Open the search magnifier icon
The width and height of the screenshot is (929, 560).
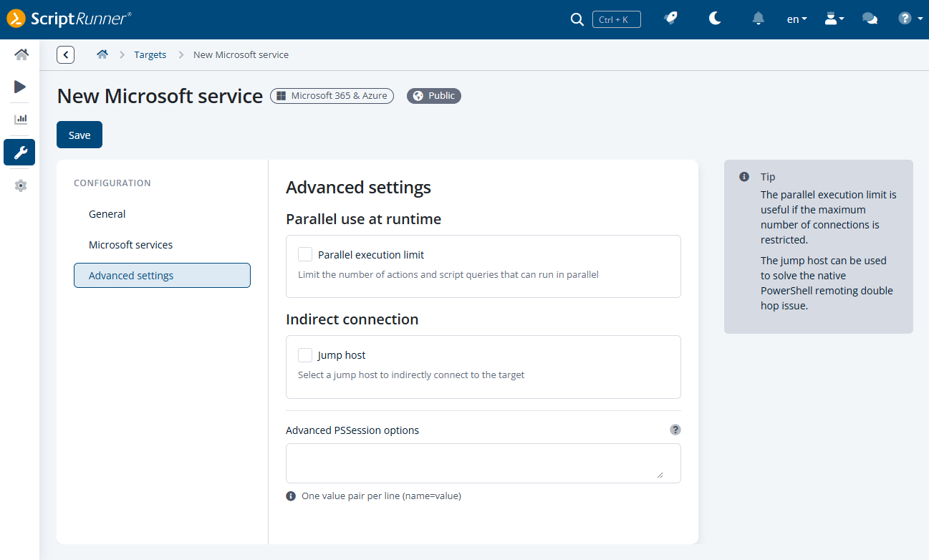point(577,19)
